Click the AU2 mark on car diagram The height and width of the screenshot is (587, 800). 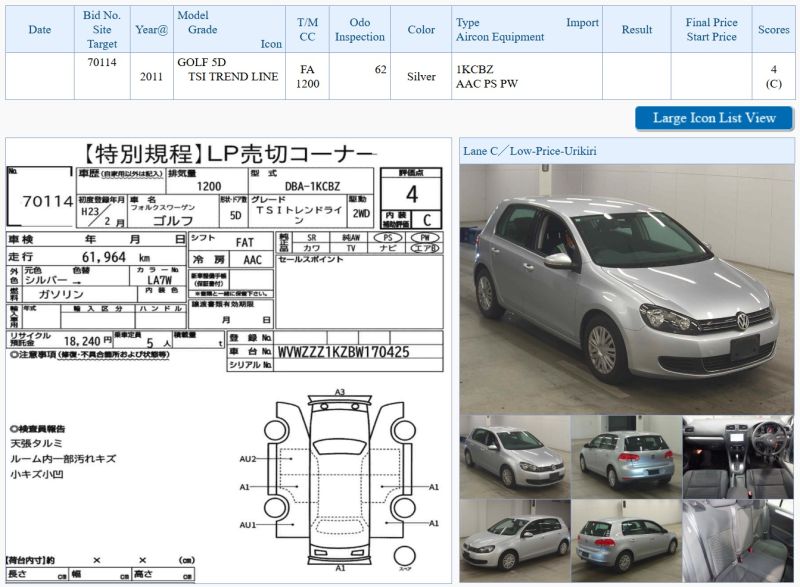[x=248, y=459]
